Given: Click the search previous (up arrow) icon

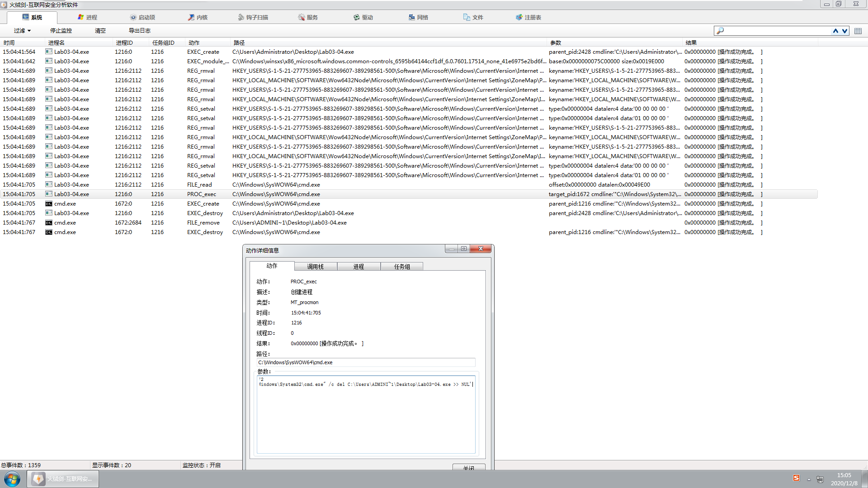Looking at the screenshot, I should (x=835, y=31).
